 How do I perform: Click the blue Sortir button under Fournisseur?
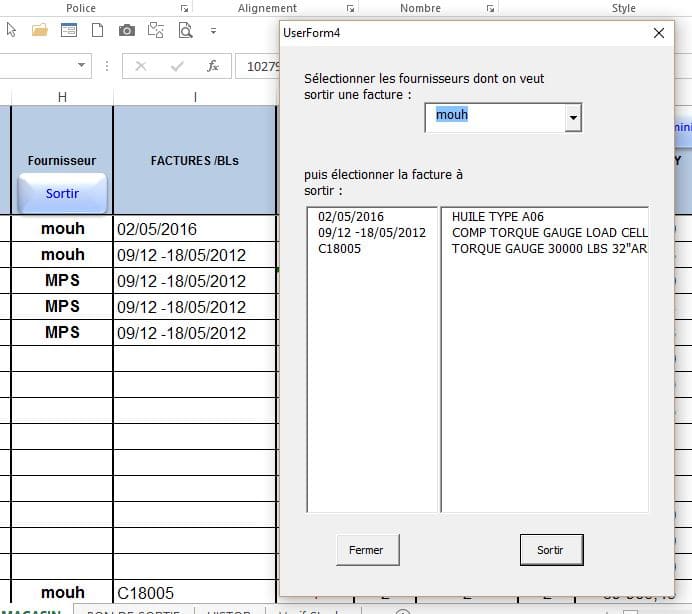62,193
